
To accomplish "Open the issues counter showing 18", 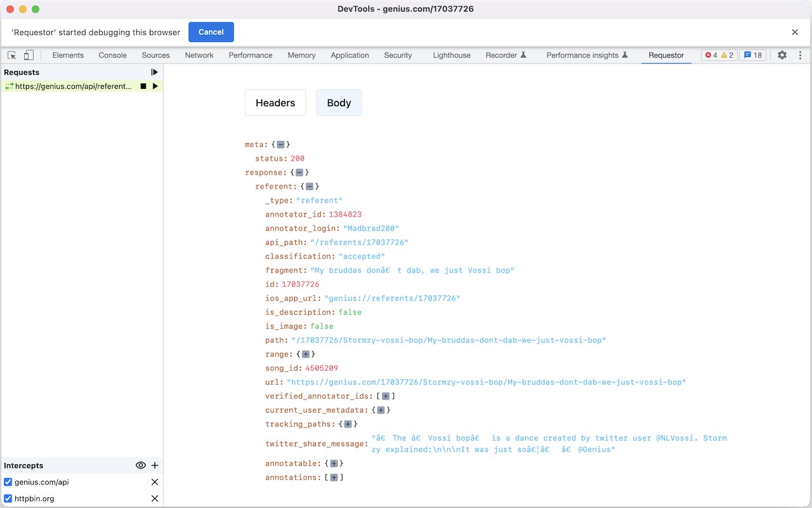I will coord(753,55).
